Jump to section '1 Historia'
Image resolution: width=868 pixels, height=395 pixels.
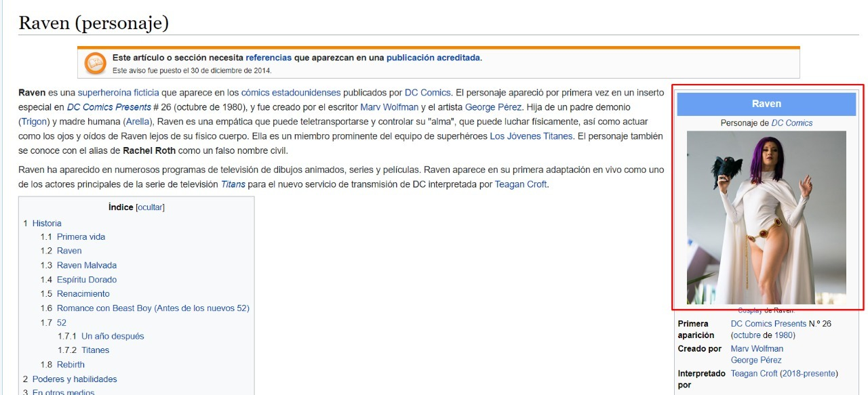[x=42, y=223]
